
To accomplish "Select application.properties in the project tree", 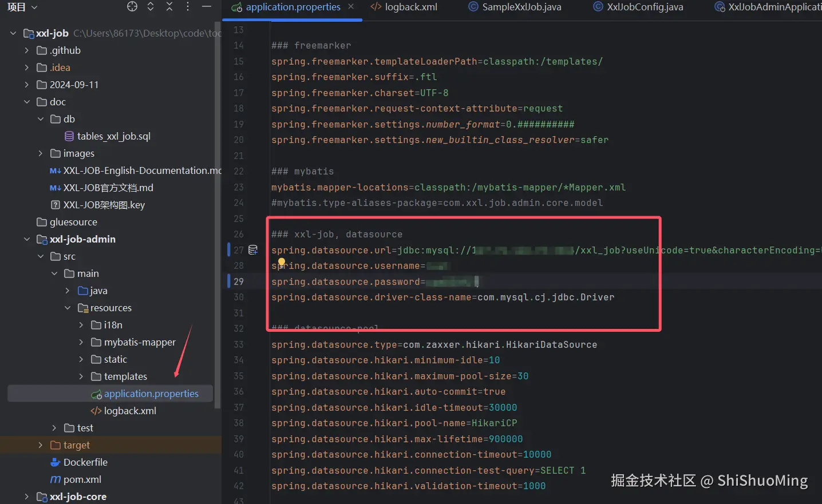I will [110, 394].
